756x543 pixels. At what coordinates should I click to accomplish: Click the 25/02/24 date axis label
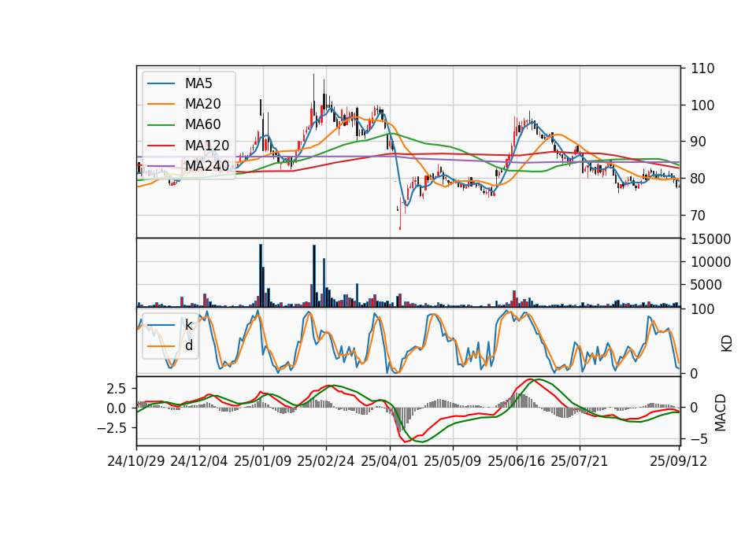[x=326, y=461]
